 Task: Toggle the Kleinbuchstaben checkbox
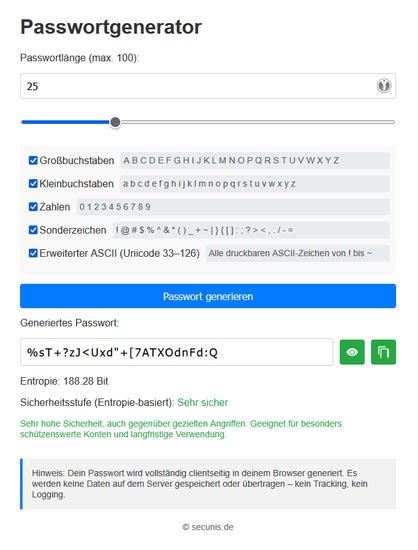[33, 183]
